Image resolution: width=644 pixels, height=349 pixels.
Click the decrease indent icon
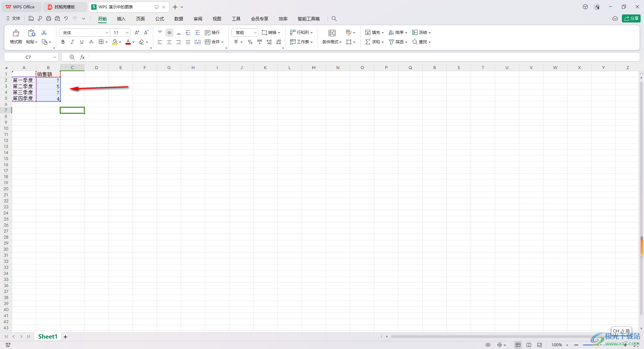[188, 33]
